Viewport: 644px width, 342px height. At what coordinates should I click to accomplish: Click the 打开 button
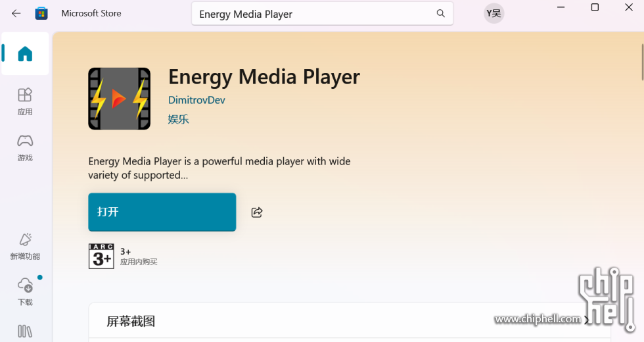click(162, 212)
